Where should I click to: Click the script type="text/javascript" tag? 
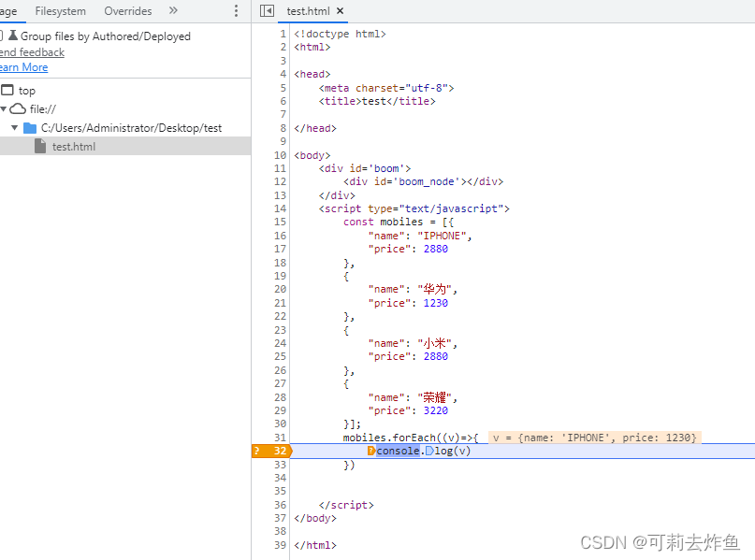pyautogui.click(x=414, y=208)
